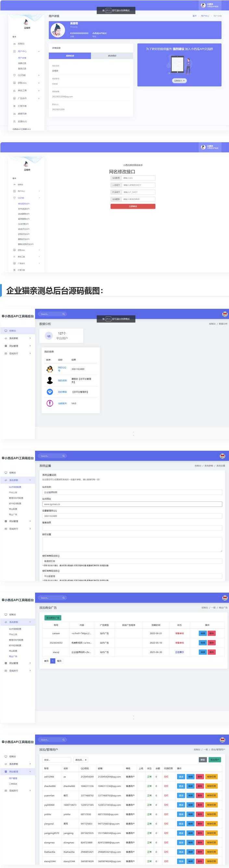This screenshot has width=229, height=868.
Task: Click the black person silhouette icon for 我的名称
Action: [50, 381]
